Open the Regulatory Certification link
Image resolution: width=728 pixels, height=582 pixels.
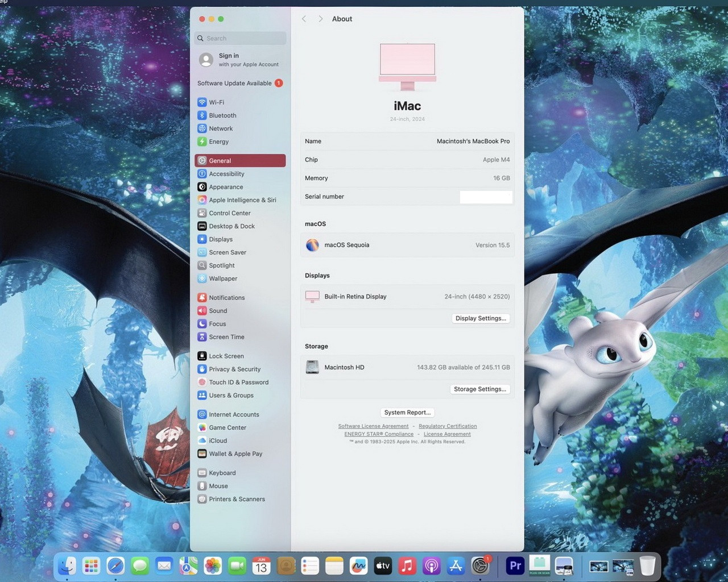448,426
